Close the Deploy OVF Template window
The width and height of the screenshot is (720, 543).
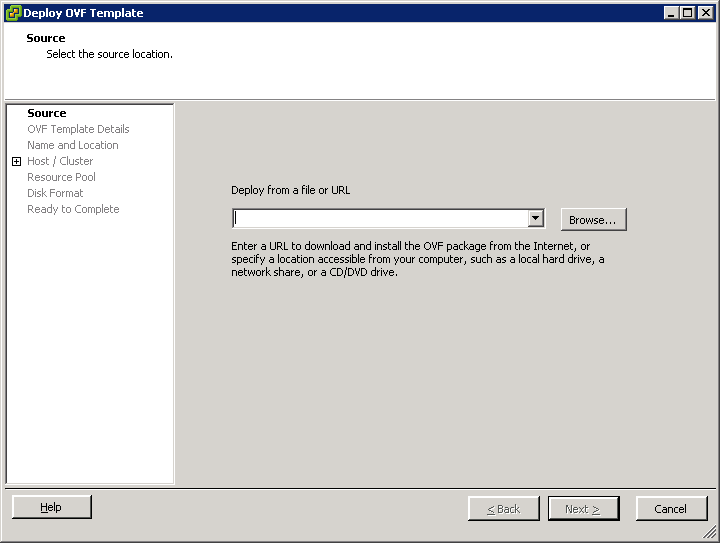705,13
